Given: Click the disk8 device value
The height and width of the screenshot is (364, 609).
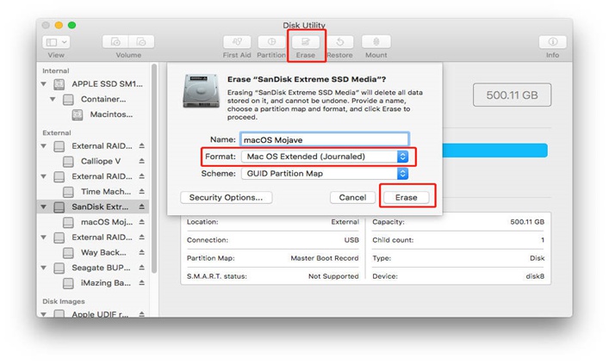Looking at the screenshot, I should pos(535,276).
